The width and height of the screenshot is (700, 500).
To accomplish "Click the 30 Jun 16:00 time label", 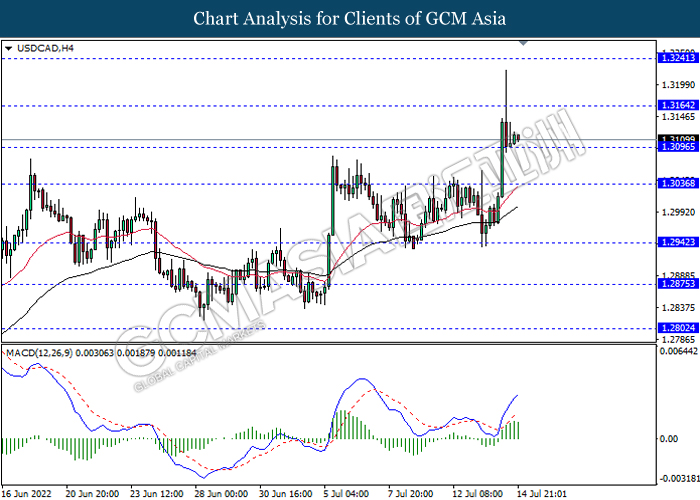I will tap(286, 494).
